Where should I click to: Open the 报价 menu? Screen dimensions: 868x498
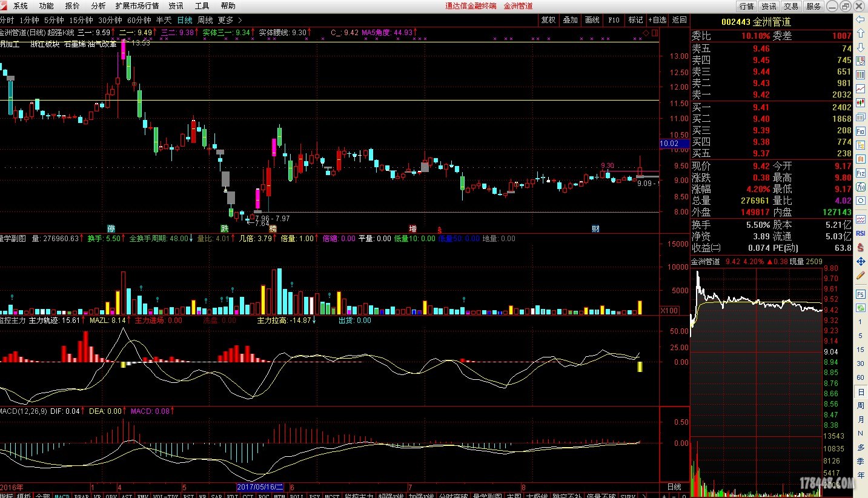coord(72,5)
